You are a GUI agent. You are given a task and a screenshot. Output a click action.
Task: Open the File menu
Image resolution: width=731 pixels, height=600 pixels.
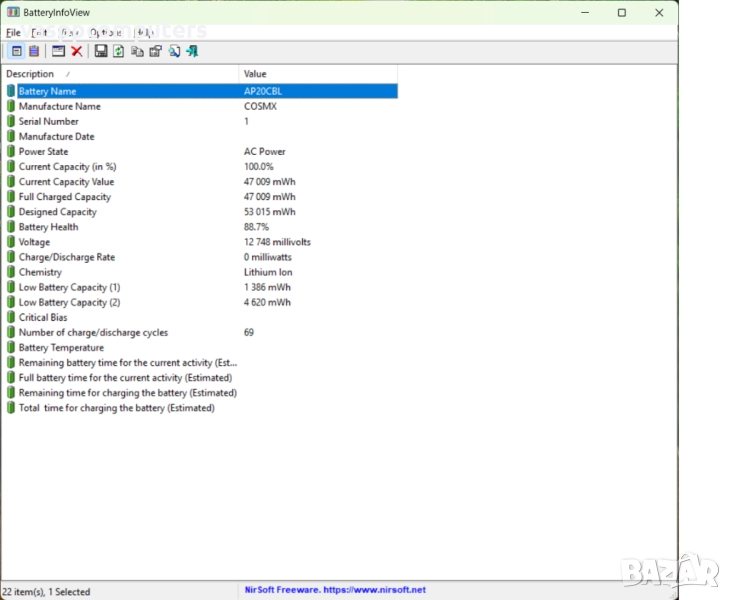point(13,32)
